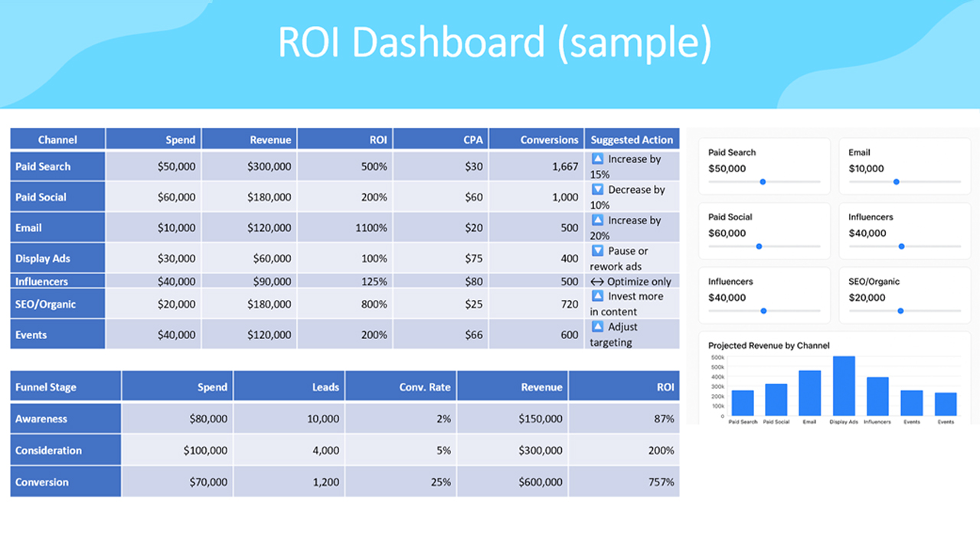980x551 pixels.
Task: Select the Email bar in Projected Revenue chart
Action: tap(809, 393)
